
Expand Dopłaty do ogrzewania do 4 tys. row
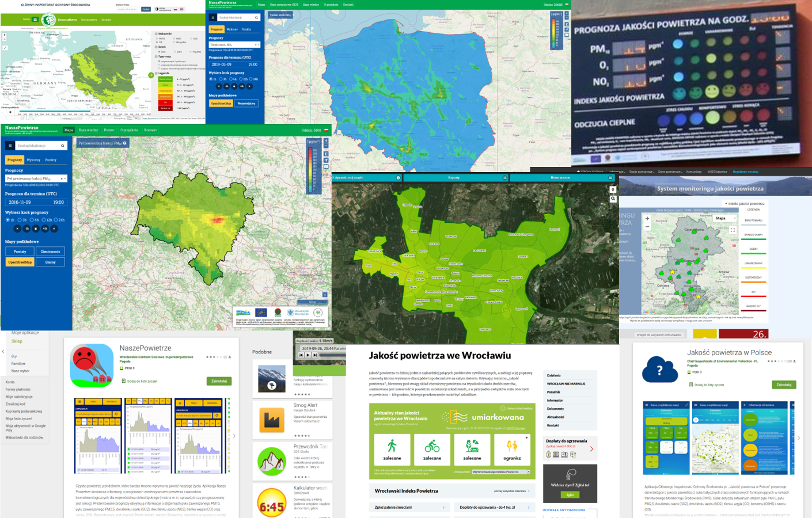(x=495, y=507)
